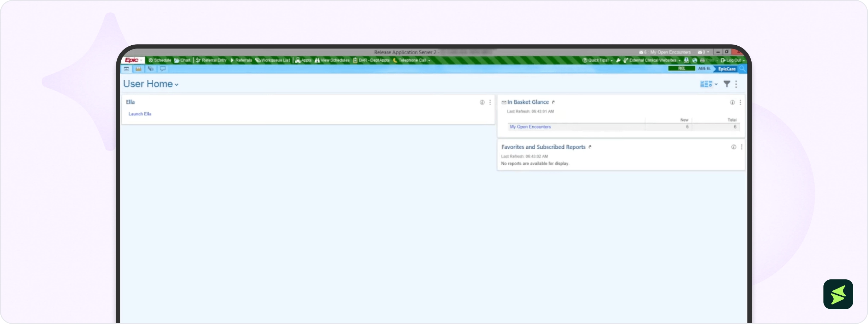Open DAR - DeptAppts report
The height and width of the screenshot is (324, 868).
pyautogui.click(x=371, y=60)
